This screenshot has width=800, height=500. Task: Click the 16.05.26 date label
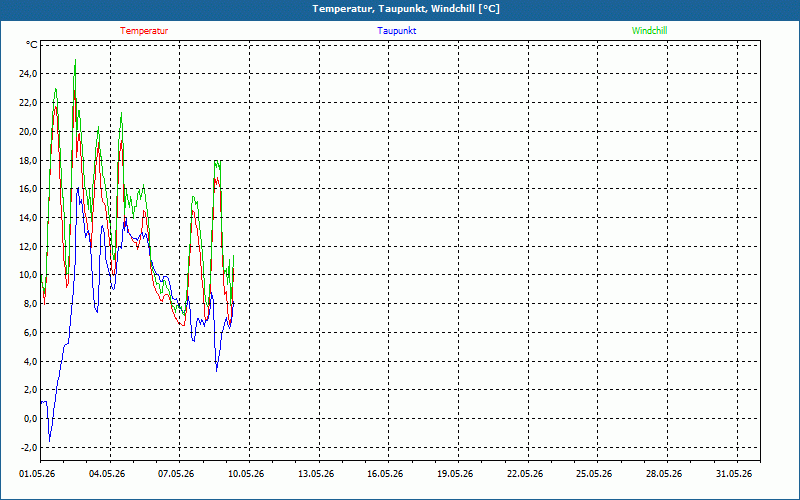click(385, 474)
